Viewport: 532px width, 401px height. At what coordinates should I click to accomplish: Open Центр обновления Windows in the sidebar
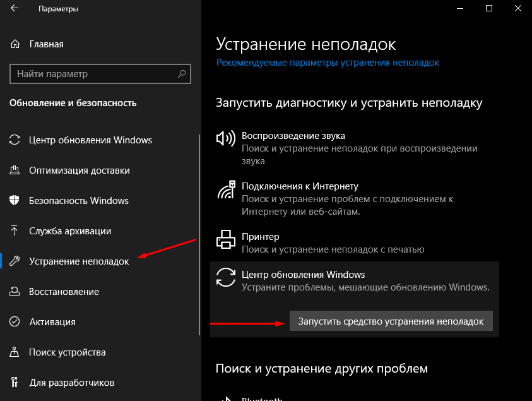(90, 140)
